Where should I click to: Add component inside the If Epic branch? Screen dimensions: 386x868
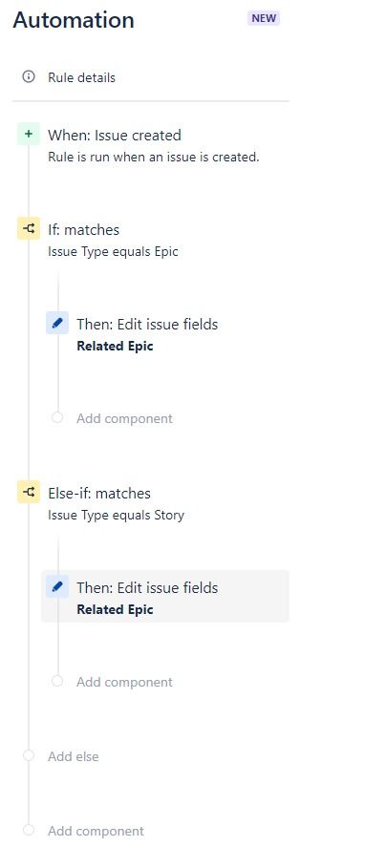(124, 418)
